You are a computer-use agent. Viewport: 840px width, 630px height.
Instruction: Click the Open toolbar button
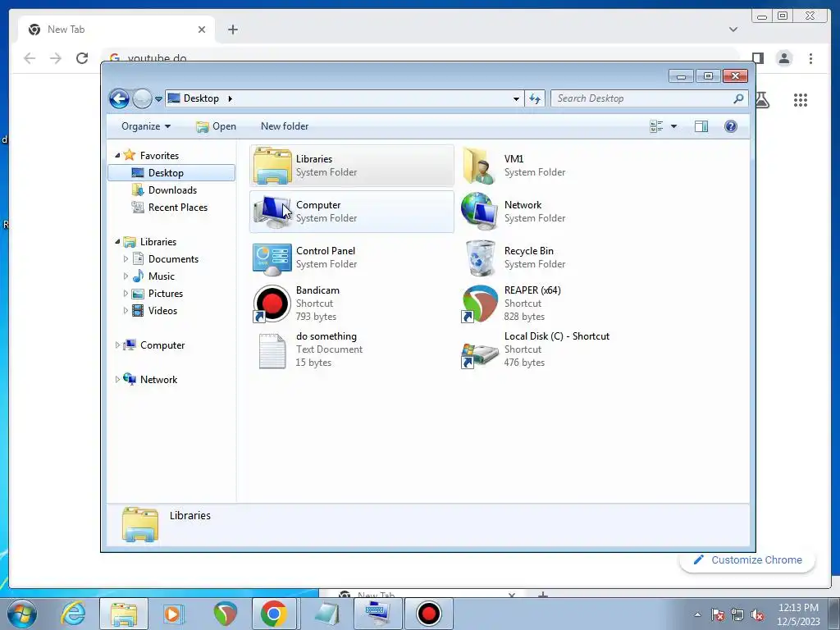(216, 126)
